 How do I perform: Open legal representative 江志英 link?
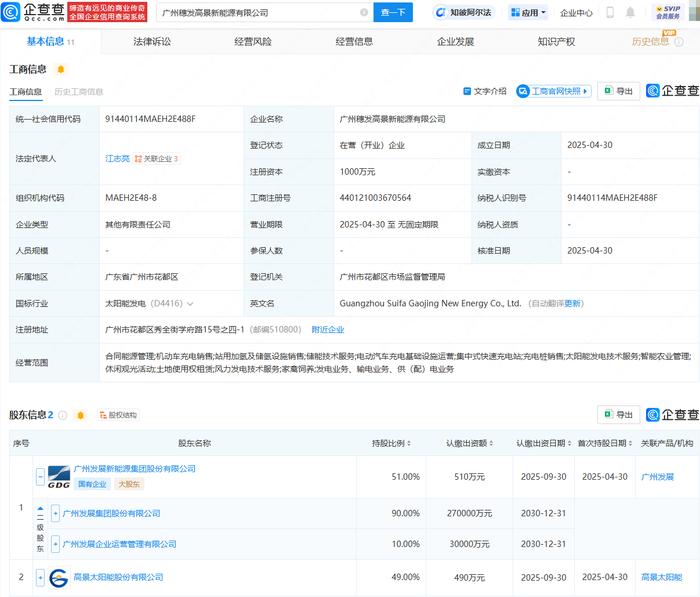click(x=117, y=159)
